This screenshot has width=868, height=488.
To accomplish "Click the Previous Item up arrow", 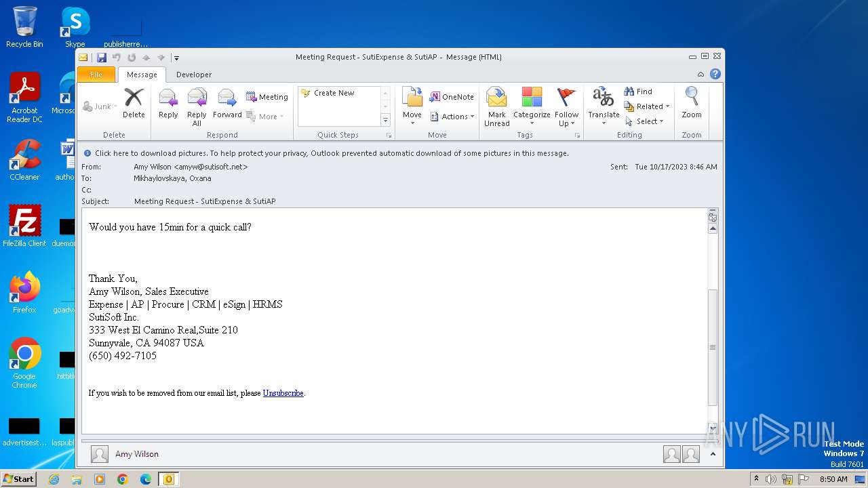I will [x=146, y=58].
